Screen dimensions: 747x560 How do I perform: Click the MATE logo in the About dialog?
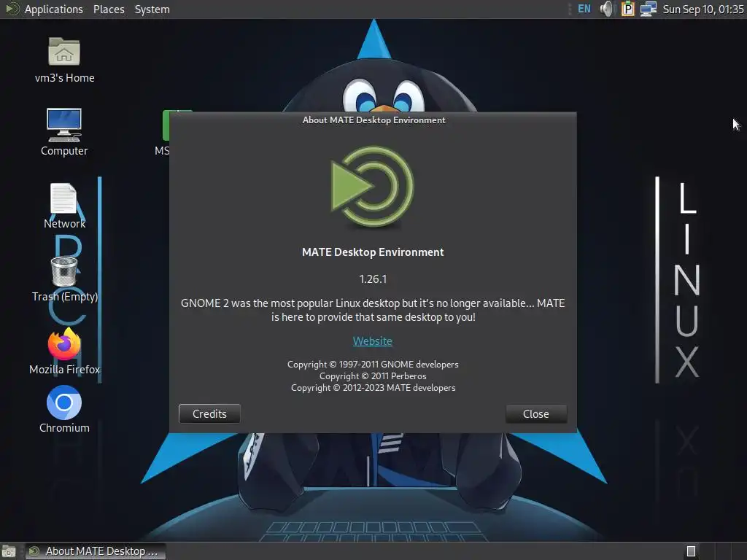373,187
